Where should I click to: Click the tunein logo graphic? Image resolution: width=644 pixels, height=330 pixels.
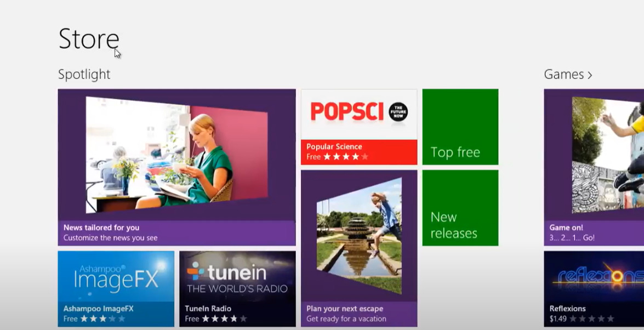(226, 272)
